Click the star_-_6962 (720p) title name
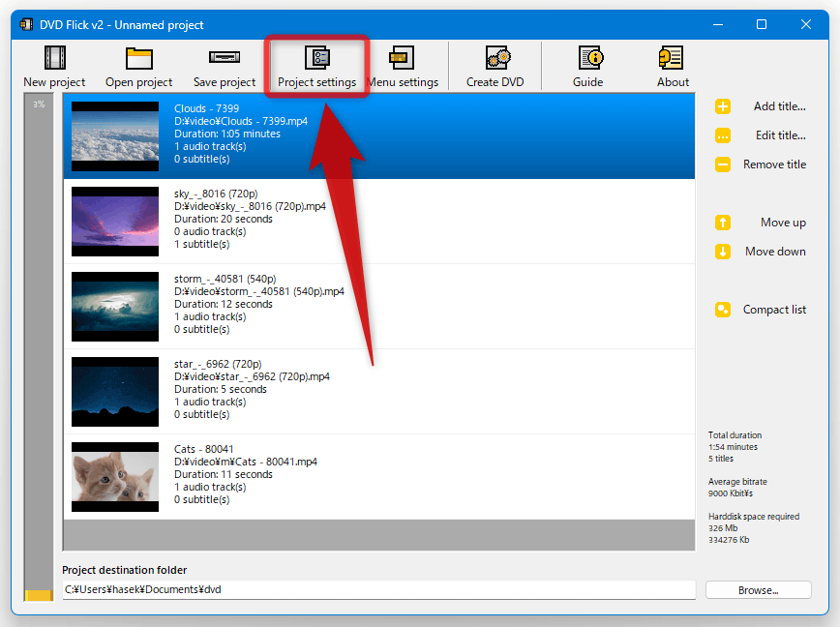 [x=218, y=364]
